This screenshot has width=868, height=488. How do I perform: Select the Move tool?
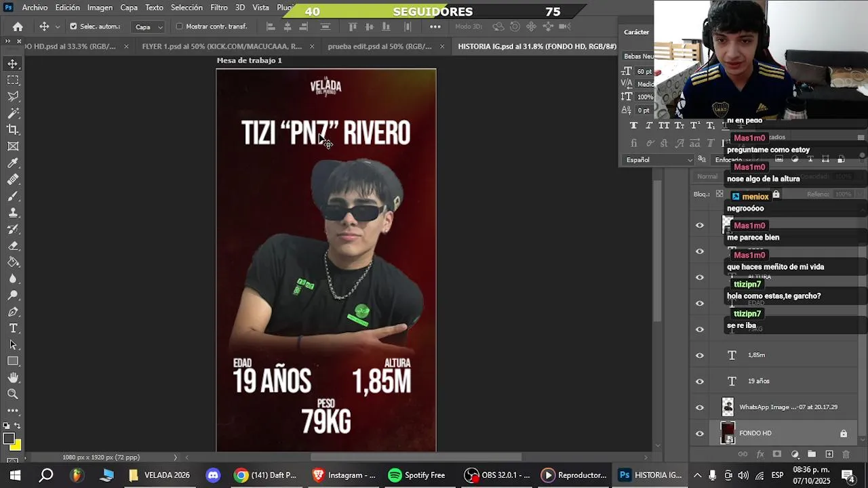[x=13, y=64]
